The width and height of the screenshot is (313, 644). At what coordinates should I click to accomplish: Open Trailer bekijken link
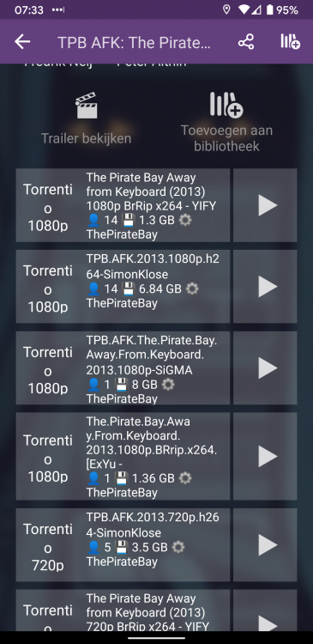(x=86, y=138)
